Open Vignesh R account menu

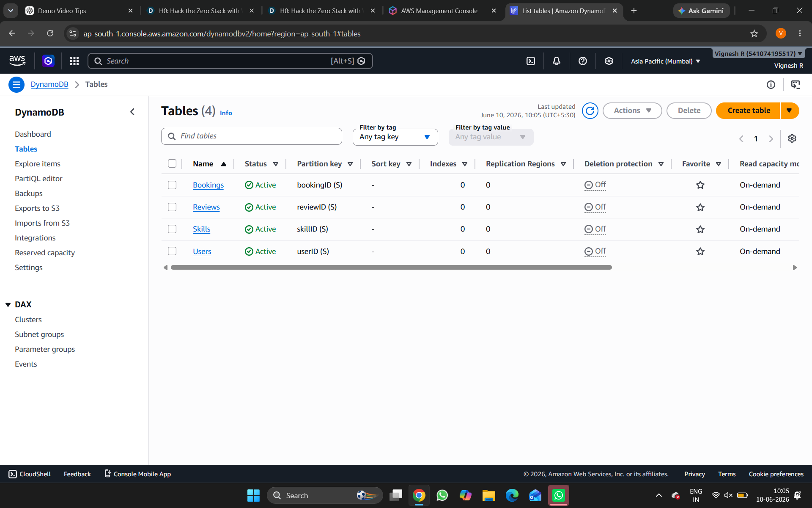759,54
